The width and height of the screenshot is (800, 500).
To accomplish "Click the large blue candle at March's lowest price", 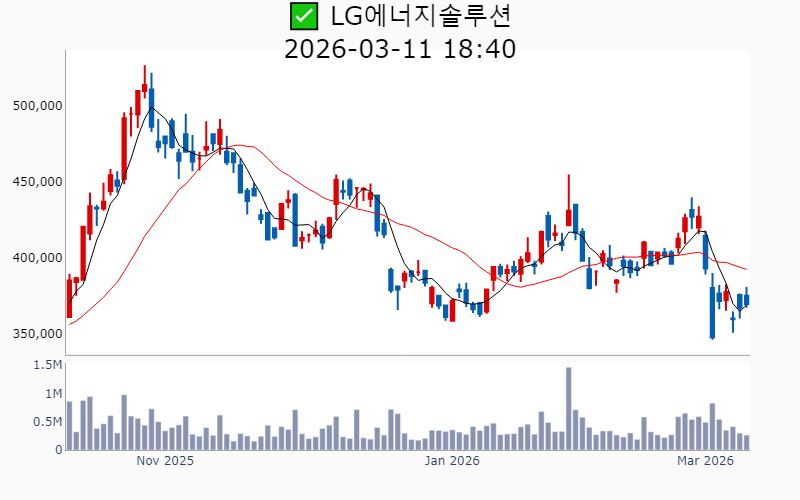I will 712,312.
